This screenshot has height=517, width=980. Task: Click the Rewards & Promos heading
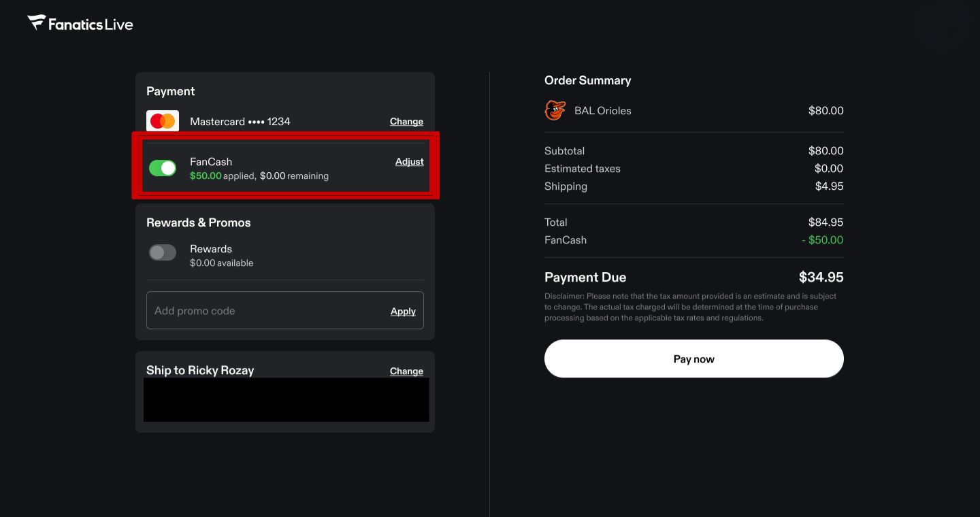pyautogui.click(x=199, y=222)
